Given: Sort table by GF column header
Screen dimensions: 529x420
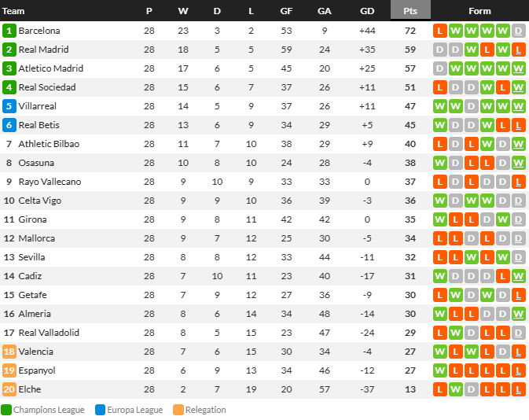Looking at the screenshot, I should tap(286, 11).
